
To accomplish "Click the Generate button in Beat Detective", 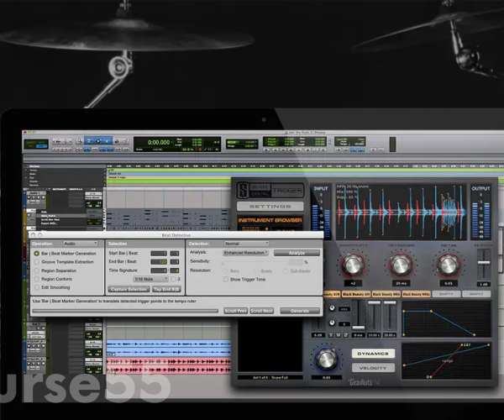I will (300, 311).
